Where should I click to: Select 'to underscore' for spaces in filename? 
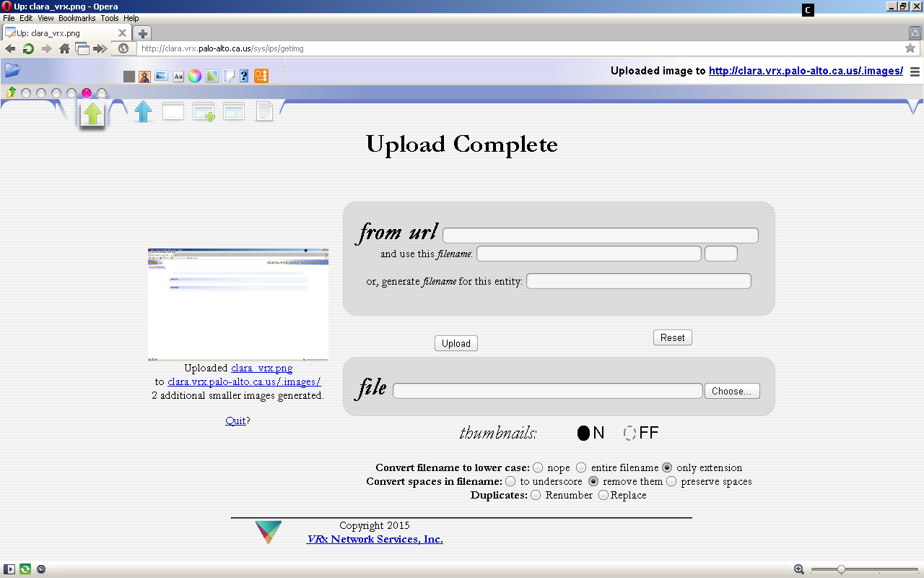[510, 481]
